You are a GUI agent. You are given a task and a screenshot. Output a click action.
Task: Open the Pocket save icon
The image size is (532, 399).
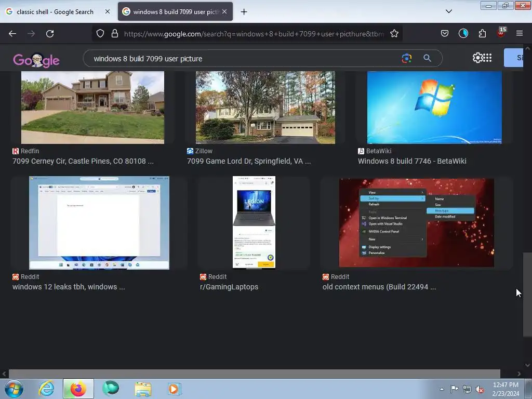445,33
